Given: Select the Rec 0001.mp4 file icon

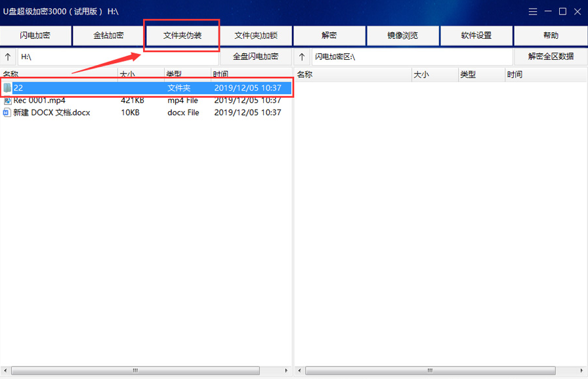Looking at the screenshot, I should pos(7,100).
